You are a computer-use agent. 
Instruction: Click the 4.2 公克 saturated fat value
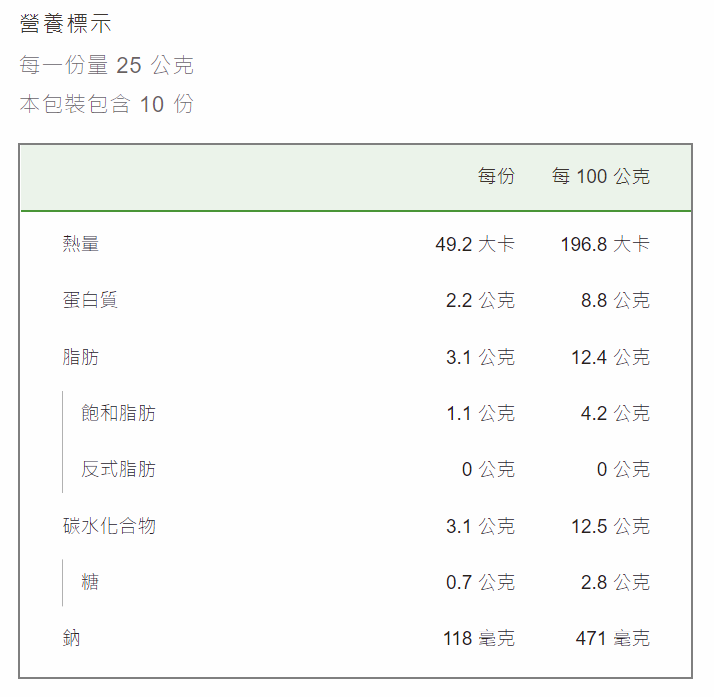click(x=615, y=413)
